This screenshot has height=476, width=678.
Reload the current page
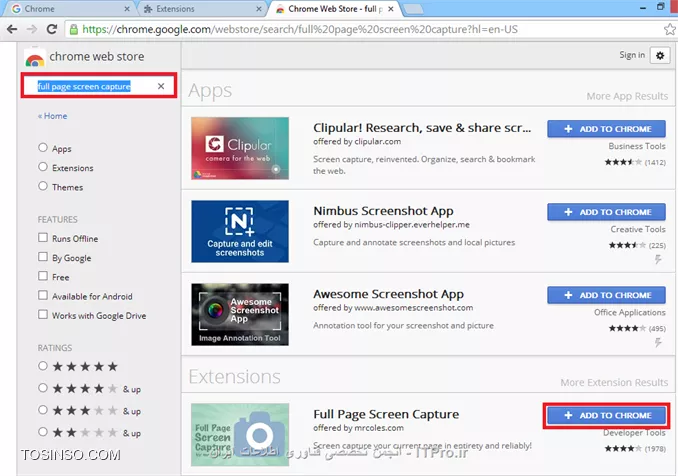[52, 29]
